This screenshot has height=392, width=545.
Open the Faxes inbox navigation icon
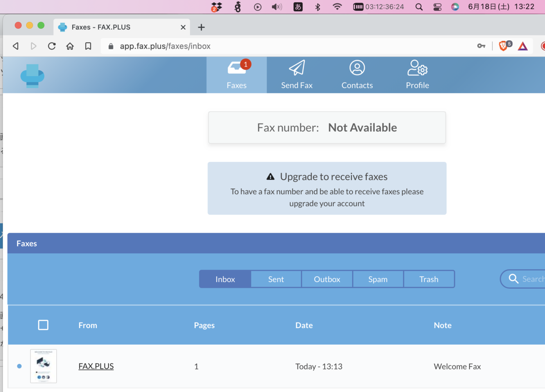coord(237,75)
